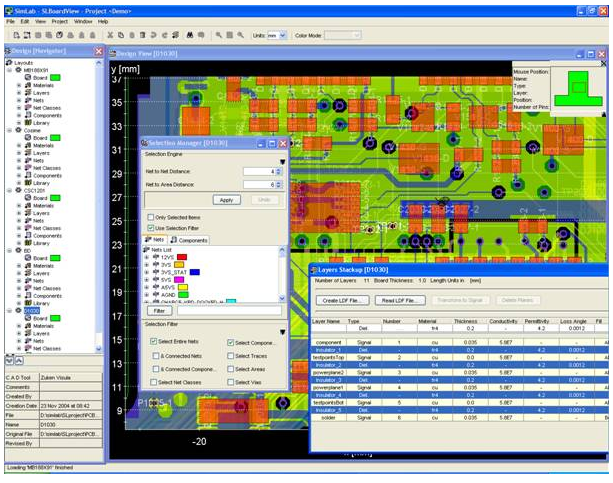This screenshot has width=613, height=483.
Task: Open the Help menu
Action: 103,22
